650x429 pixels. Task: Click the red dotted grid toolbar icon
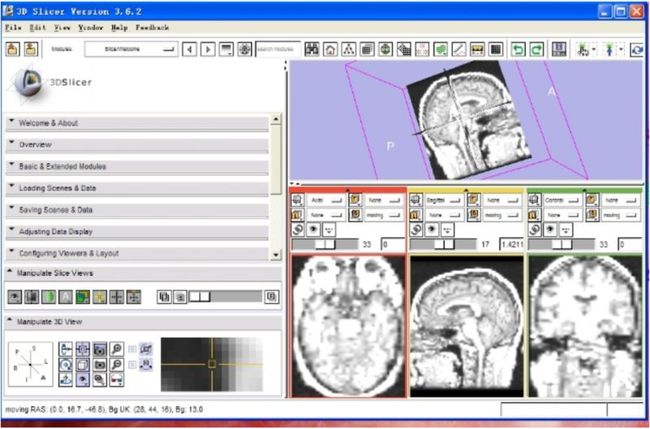click(422, 49)
